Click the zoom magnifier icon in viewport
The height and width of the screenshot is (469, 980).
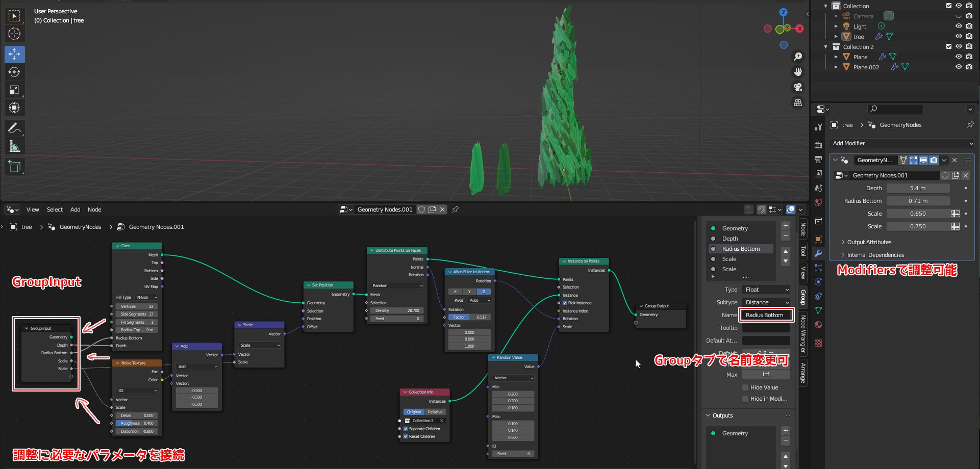tap(798, 57)
